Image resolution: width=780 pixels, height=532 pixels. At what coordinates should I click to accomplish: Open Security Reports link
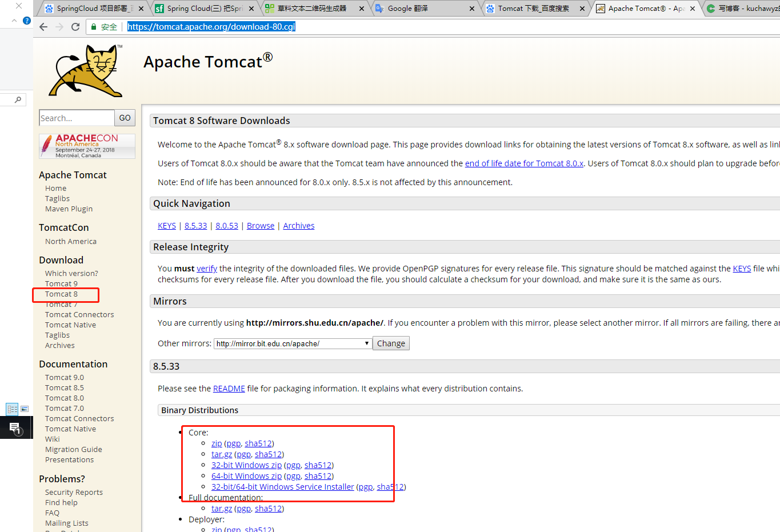(x=74, y=493)
